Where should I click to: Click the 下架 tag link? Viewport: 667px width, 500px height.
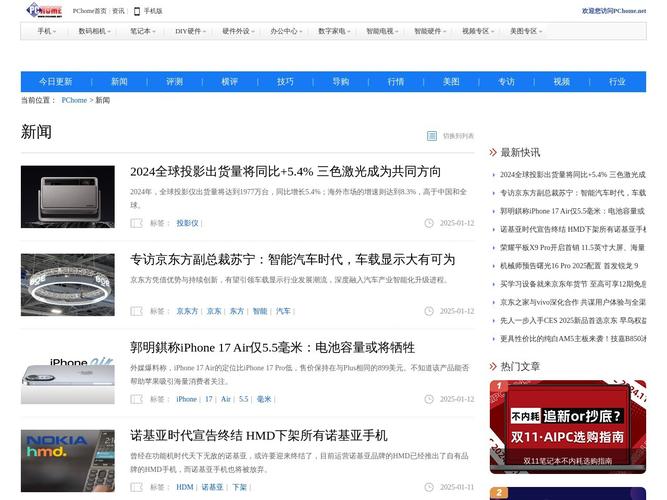[239, 487]
